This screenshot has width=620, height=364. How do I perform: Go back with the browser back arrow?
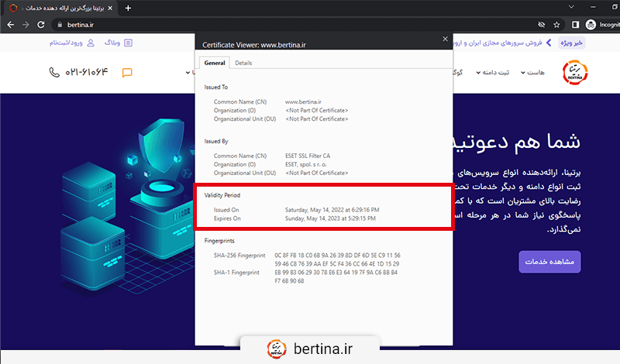(x=11, y=25)
